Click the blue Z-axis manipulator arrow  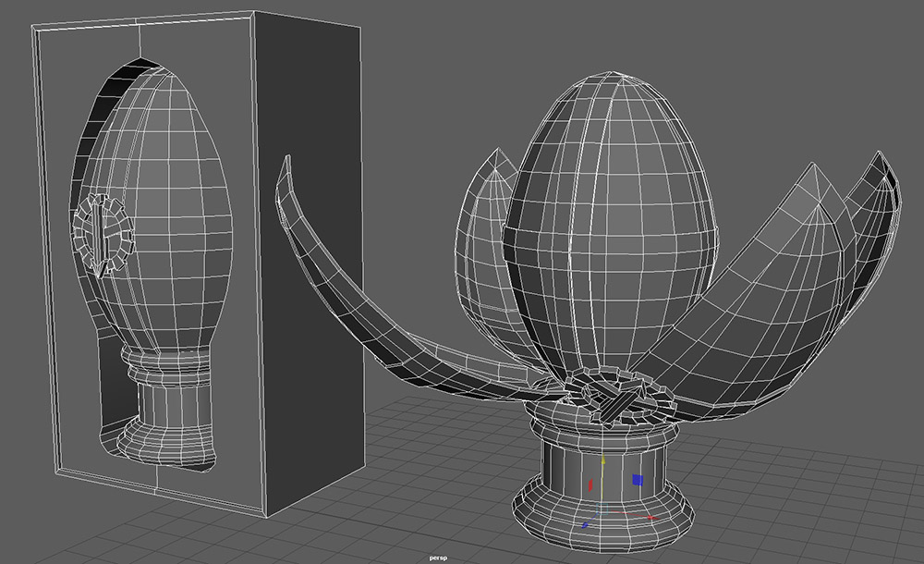[x=584, y=526]
